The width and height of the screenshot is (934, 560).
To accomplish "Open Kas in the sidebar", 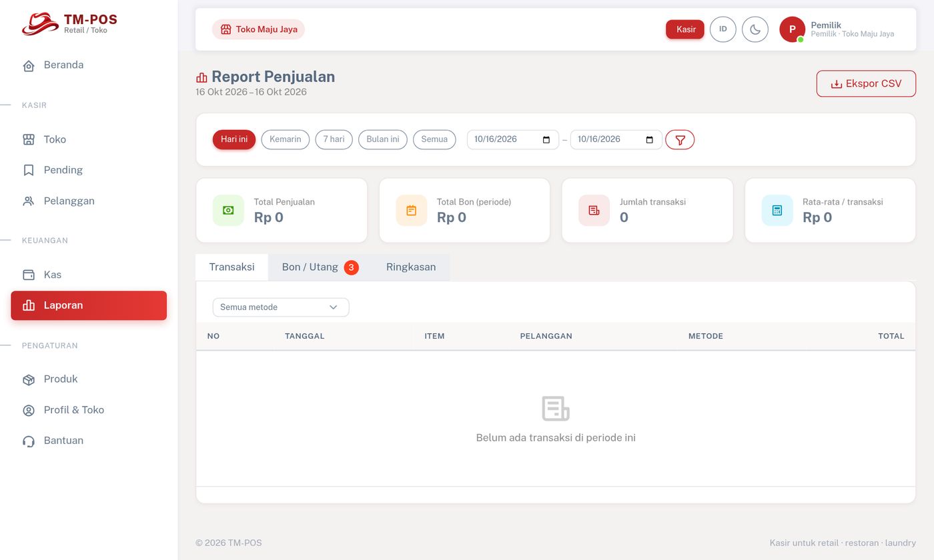I will (89, 275).
